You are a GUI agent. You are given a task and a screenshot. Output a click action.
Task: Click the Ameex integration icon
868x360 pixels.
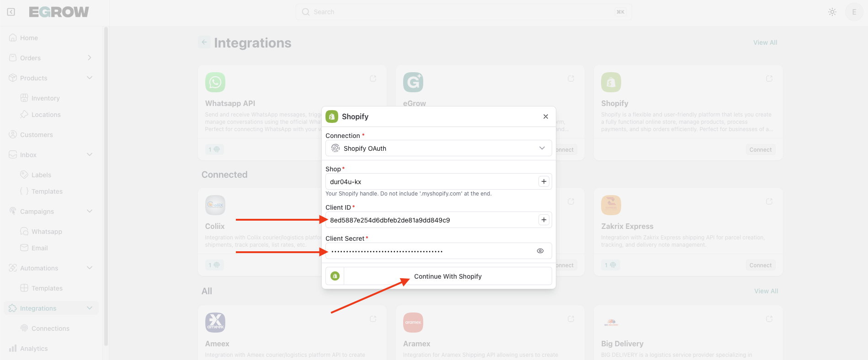[215, 323]
